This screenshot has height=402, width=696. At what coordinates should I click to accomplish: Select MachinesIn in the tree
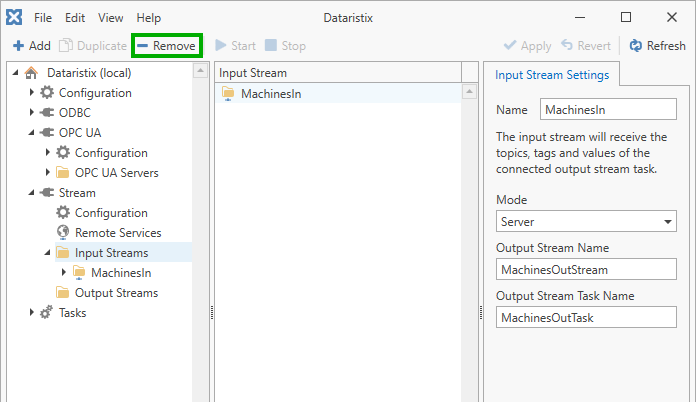click(121, 272)
